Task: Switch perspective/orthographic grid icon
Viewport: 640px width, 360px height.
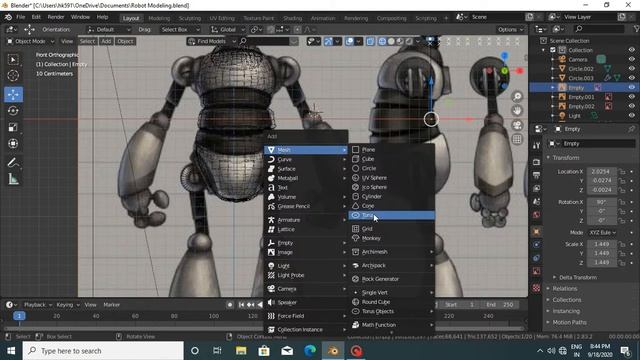Action: [517, 139]
